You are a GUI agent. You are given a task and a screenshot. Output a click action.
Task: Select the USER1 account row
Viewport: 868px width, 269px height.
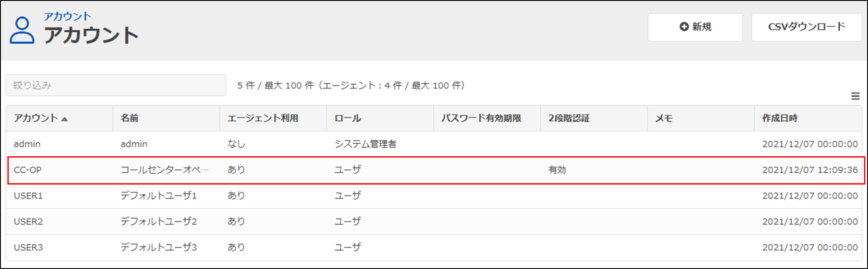[x=434, y=196]
